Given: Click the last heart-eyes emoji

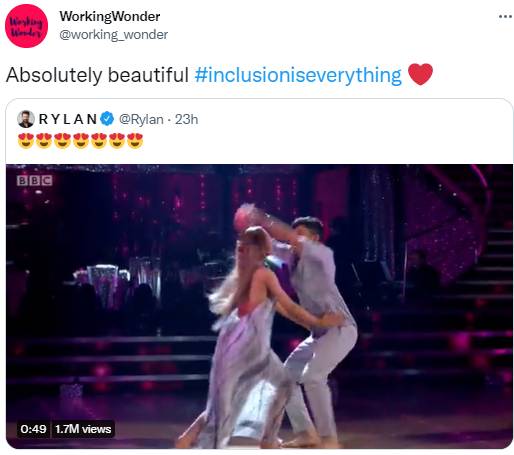Looking at the screenshot, I should (x=135, y=140).
